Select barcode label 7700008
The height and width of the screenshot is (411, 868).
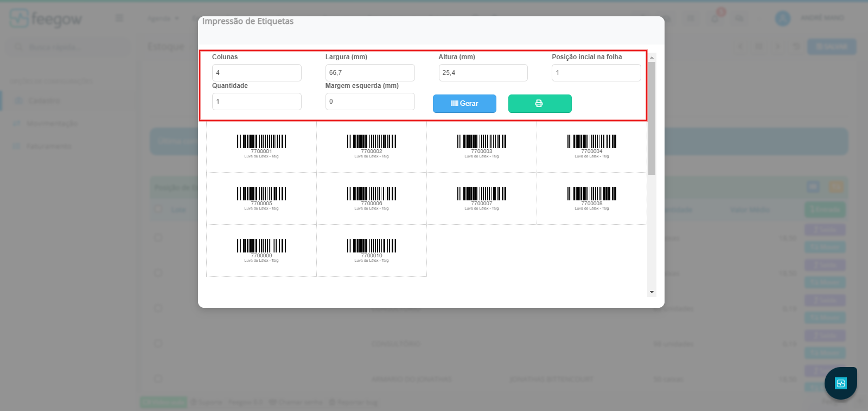(x=592, y=199)
